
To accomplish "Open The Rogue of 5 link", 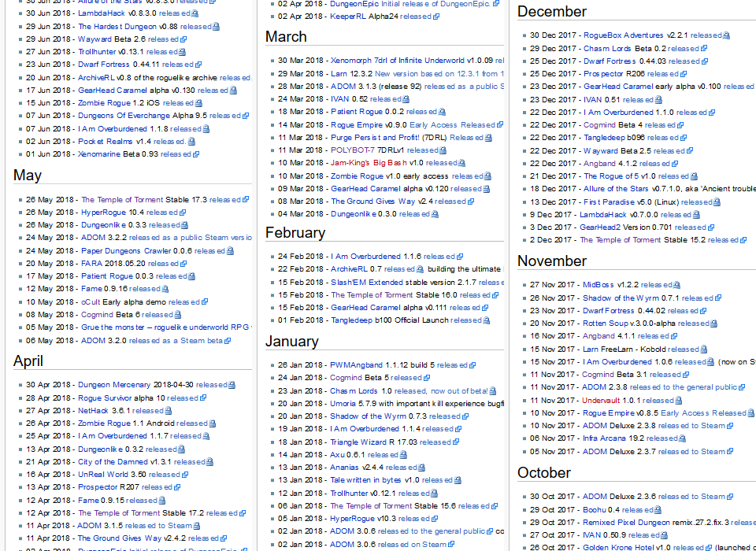I will [x=611, y=176].
